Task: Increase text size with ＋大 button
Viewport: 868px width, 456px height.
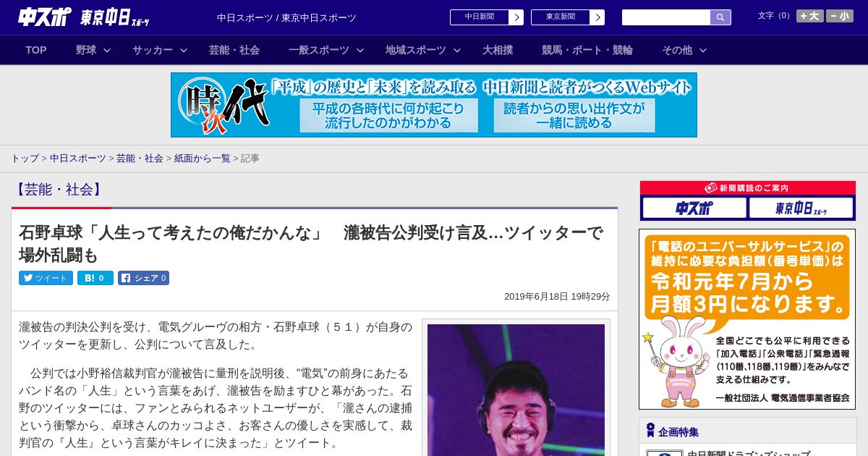Action: coord(809,16)
